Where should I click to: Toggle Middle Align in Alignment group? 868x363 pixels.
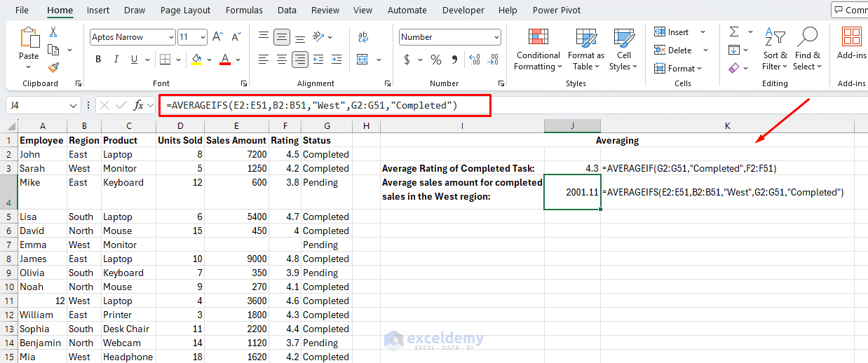(x=282, y=37)
